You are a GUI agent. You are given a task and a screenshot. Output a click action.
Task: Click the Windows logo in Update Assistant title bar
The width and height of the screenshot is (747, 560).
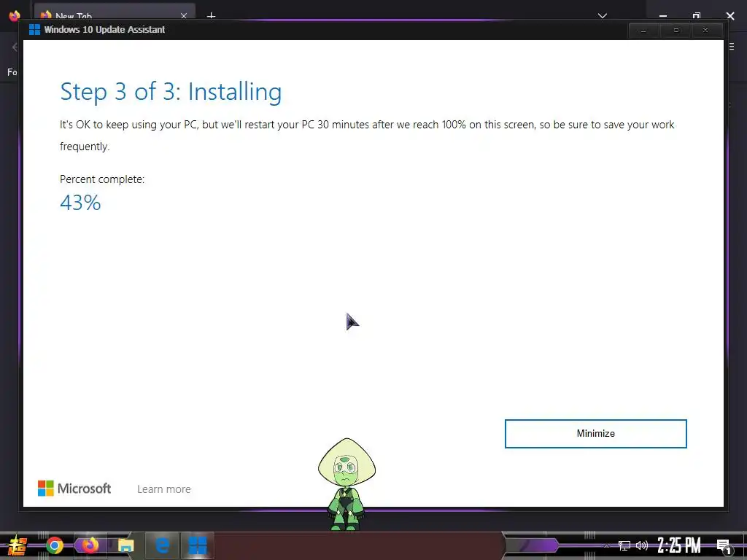pos(34,29)
